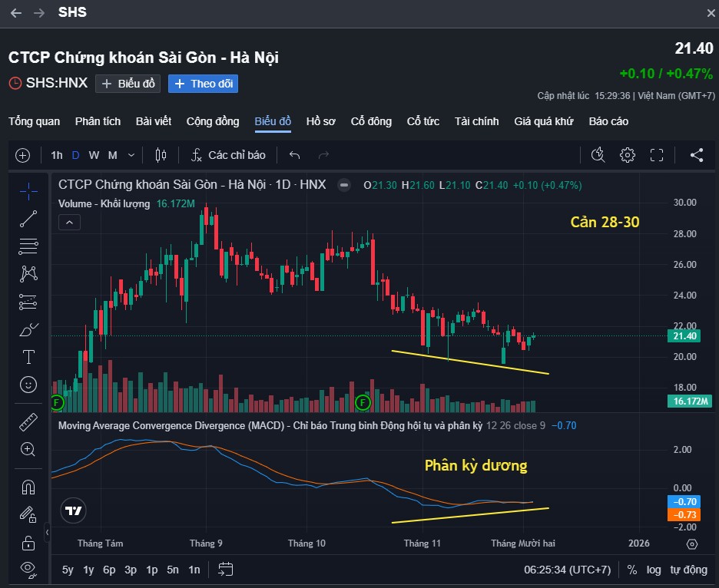Collapse the drawing toolbar side arrow
Screen dimensions: 719x588
[x=47, y=533]
